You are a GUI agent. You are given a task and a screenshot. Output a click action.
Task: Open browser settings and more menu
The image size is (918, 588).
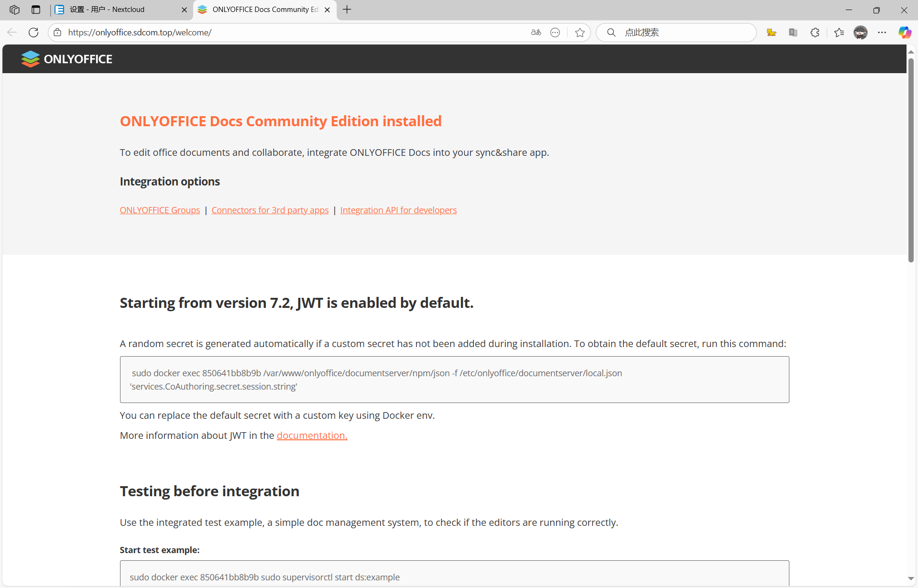[x=882, y=33]
